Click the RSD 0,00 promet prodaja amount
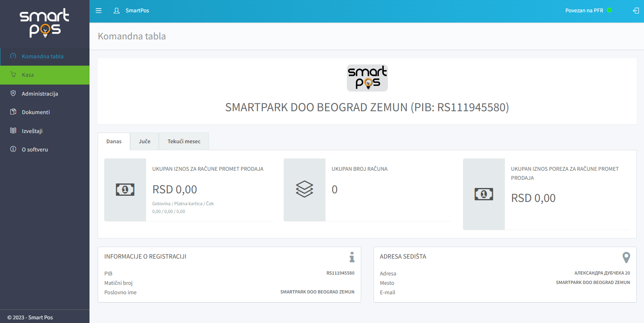Viewport: 644px width, 323px height. [x=175, y=189]
